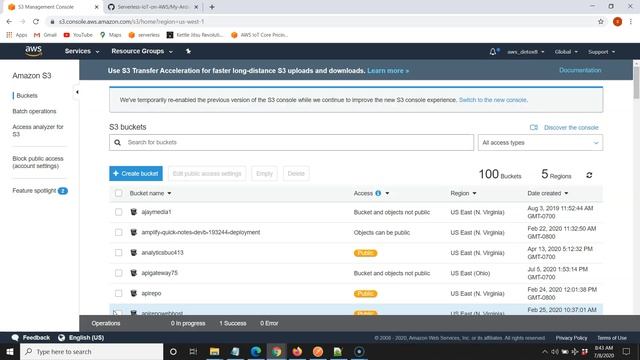The height and width of the screenshot is (360, 640).
Task: Open the Support dropdown
Action: tap(601, 52)
